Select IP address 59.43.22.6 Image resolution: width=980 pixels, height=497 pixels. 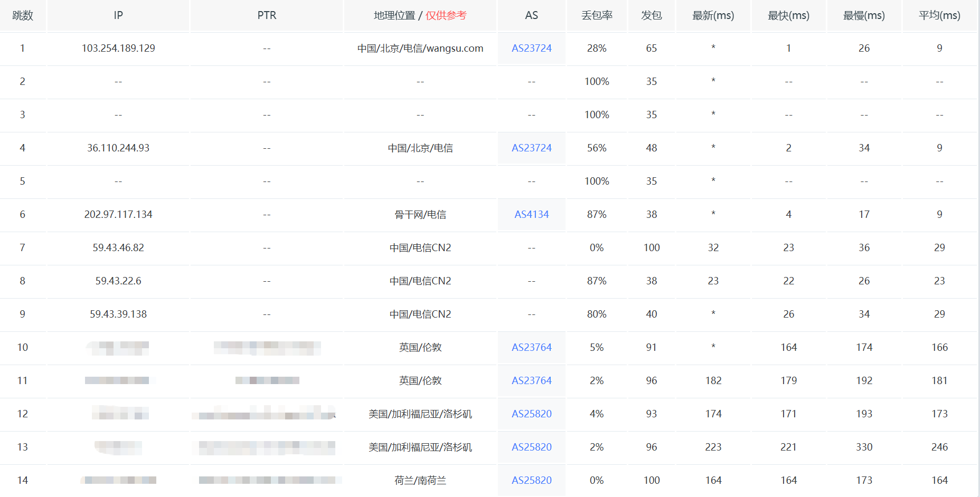click(118, 281)
